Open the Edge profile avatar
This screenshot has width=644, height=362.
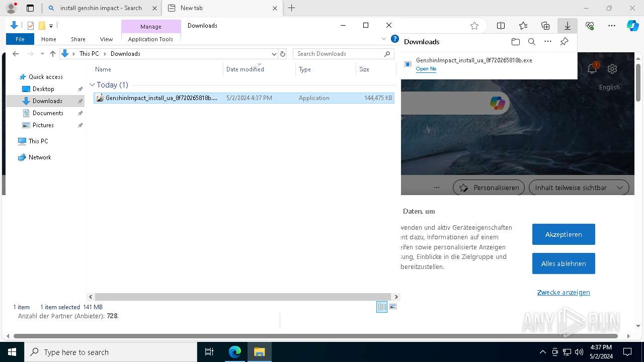[11, 8]
